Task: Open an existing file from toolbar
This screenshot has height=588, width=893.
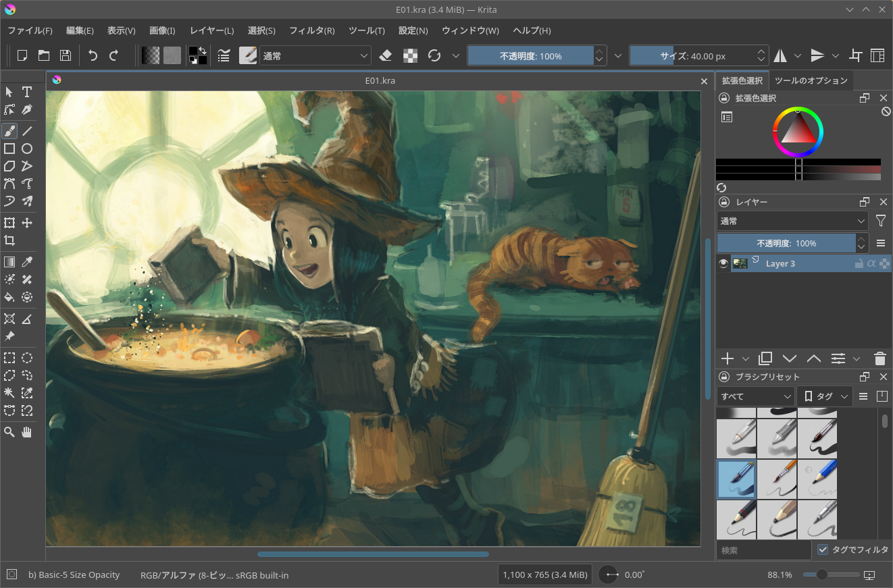Action: click(44, 55)
